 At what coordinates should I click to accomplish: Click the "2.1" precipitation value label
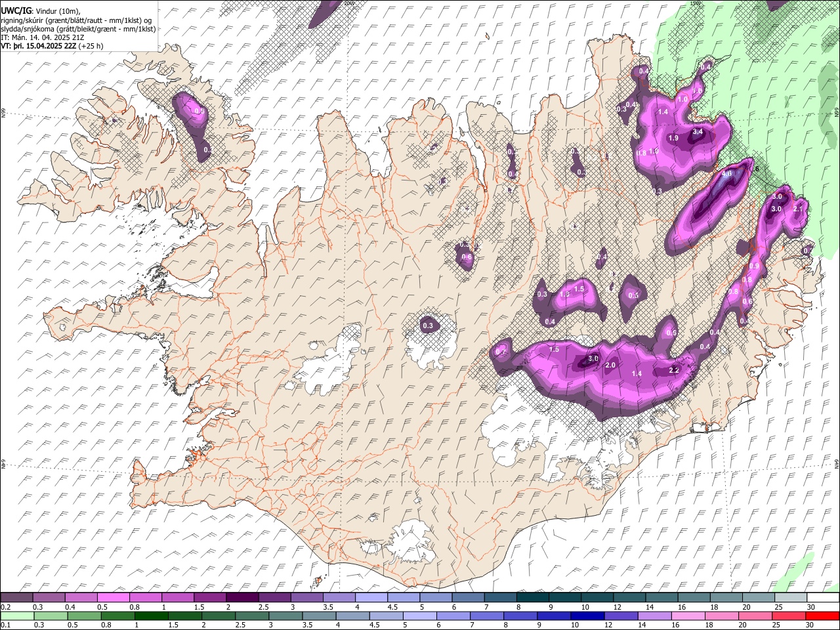click(799, 209)
